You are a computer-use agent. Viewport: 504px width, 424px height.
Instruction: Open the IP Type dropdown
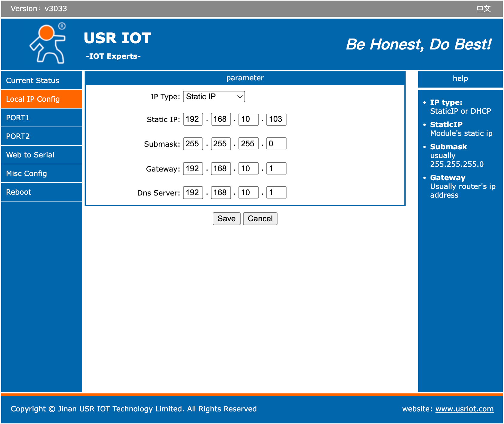pyautogui.click(x=214, y=97)
